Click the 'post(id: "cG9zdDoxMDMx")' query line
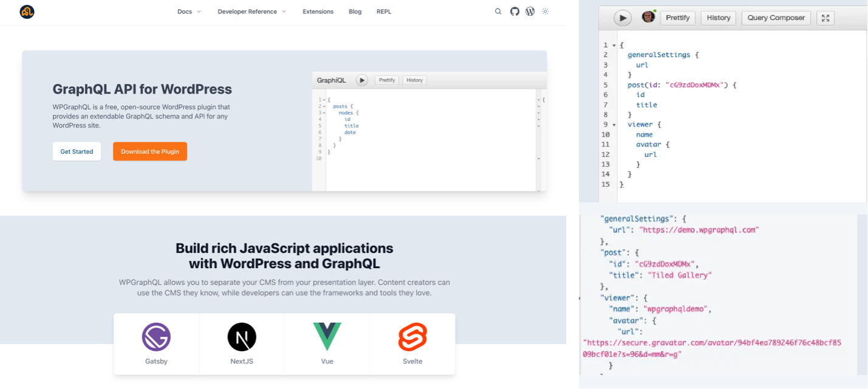The height and width of the screenshot is (389, 868). (682, 85)
